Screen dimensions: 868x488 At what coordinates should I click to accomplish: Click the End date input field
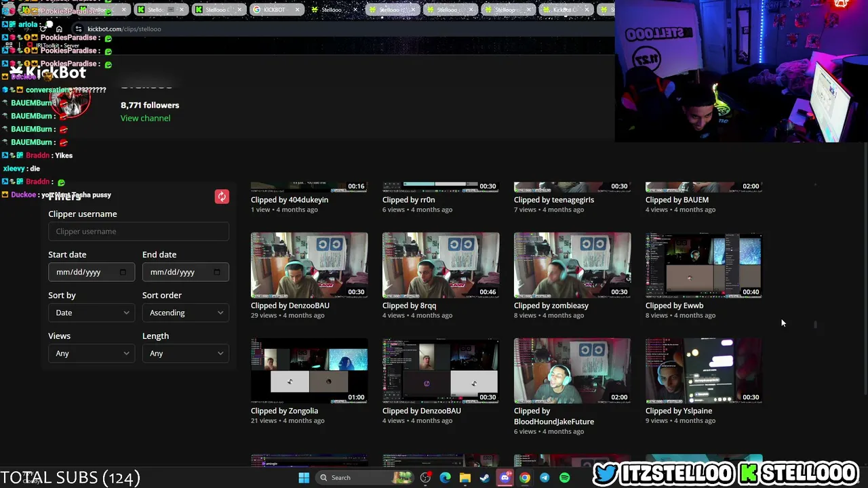tap(186, 272)
